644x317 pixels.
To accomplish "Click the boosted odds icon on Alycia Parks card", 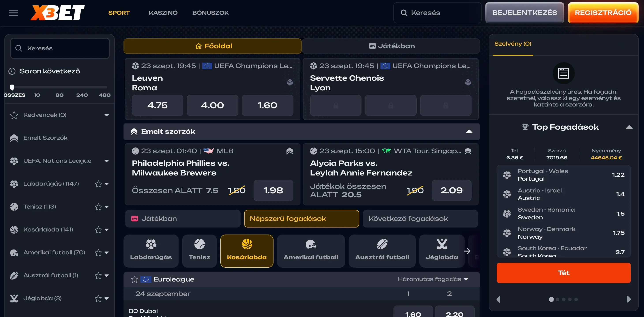I will click(x=468, y=151).
